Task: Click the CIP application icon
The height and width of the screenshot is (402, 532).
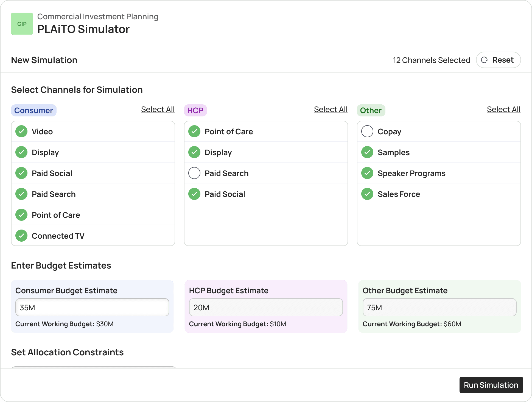Action: 22,24
